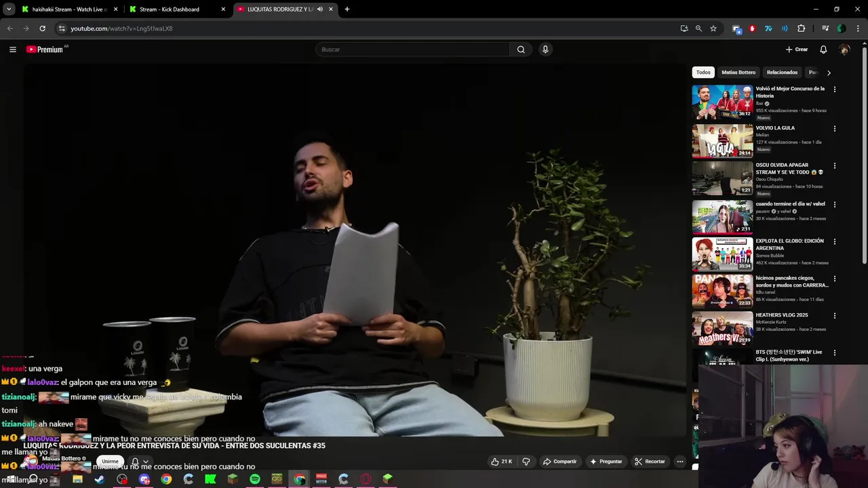Viewport: 868px width, 488px height.
Task: Open the YouTube hamburger guide menu
Action: click(x=13, y=49)
